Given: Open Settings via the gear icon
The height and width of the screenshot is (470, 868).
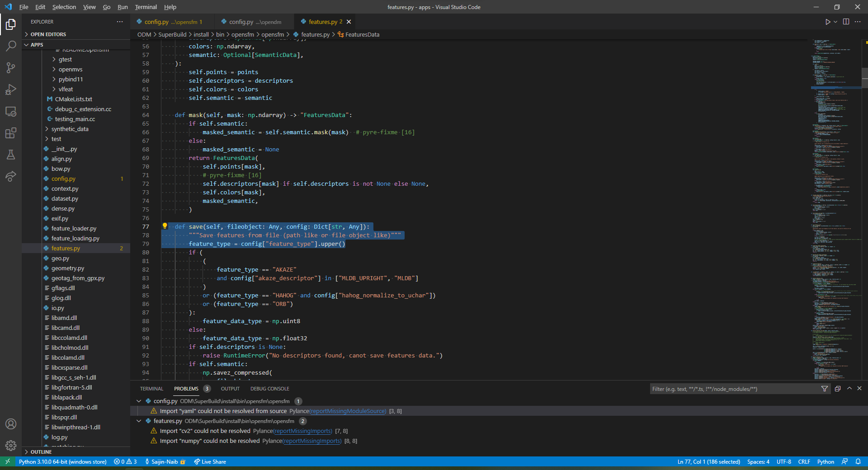Looking at the screenshot, I should click(x=11, y=446).
